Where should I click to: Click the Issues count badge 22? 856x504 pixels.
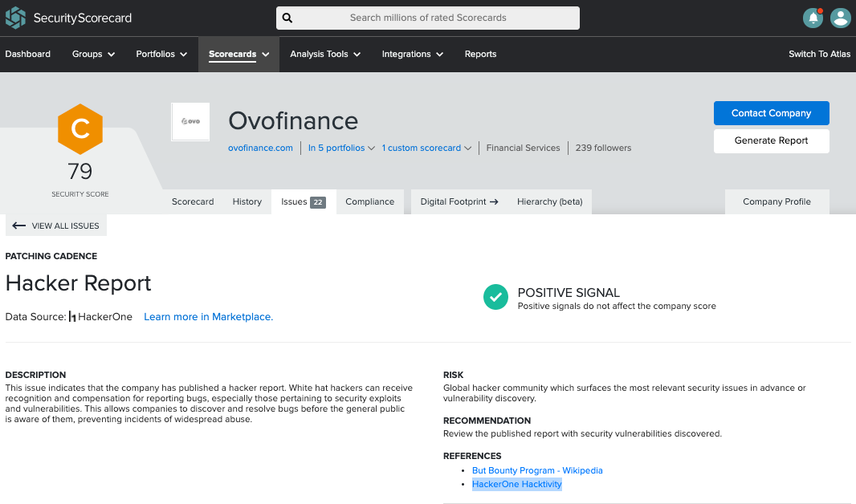pos(318,202)
